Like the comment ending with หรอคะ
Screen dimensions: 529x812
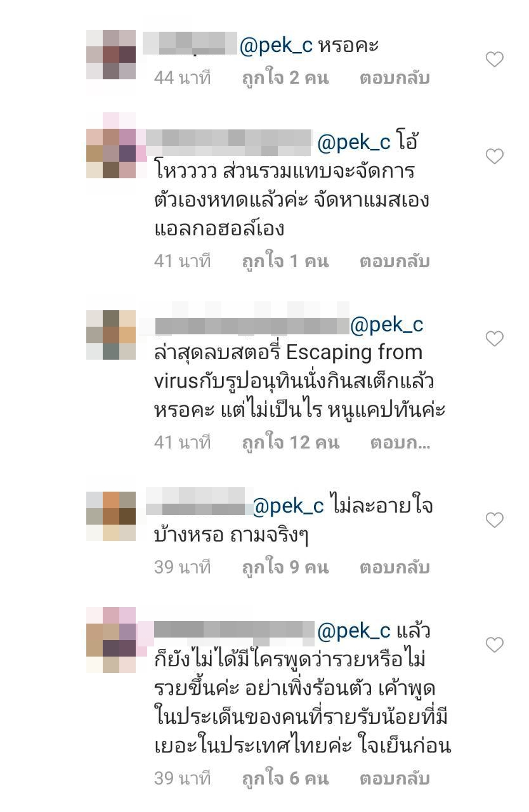pos(494,60)
